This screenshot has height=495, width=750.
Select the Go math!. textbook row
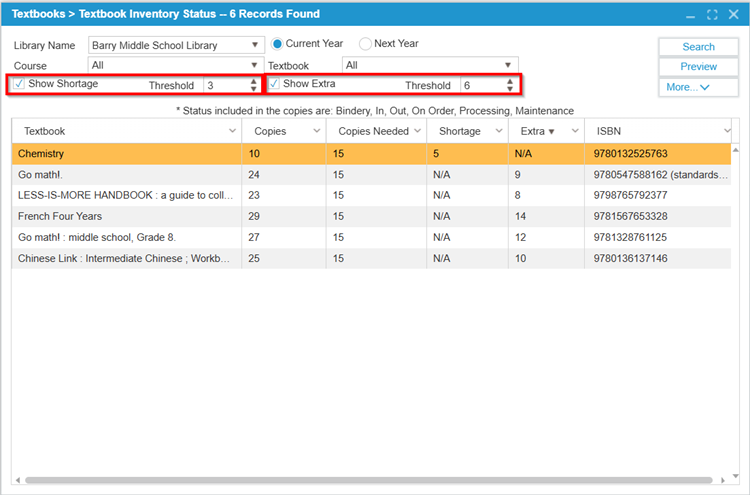[x=371, y=175]
